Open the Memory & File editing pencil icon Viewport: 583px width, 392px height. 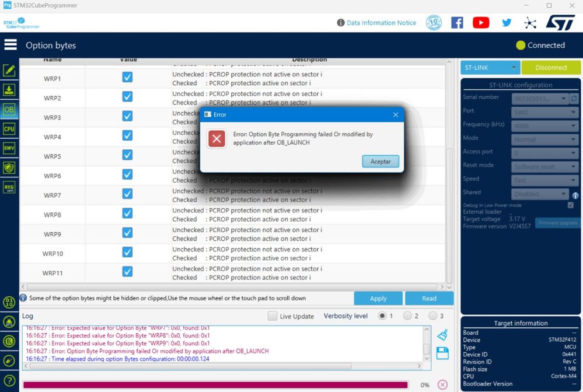tap(9, 70)
